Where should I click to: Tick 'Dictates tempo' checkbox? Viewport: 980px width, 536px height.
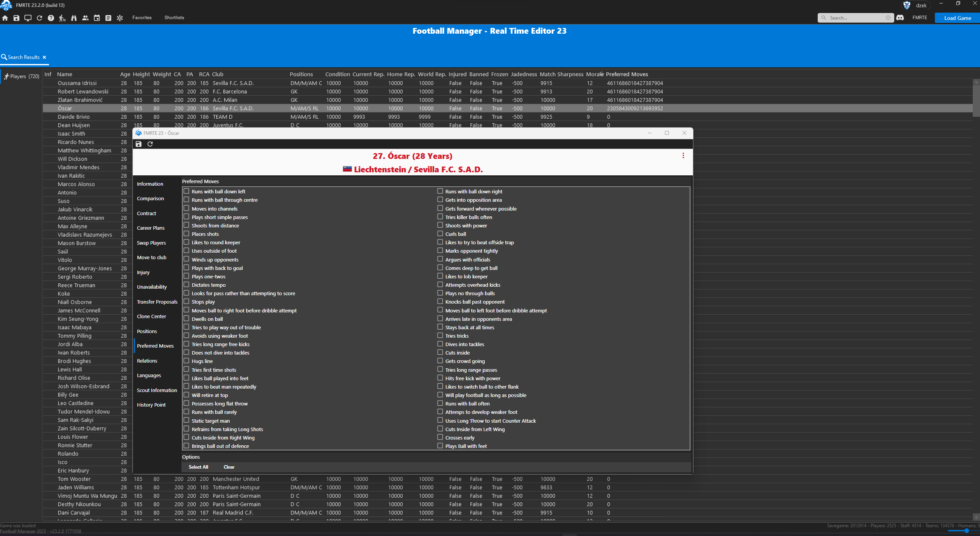pyautogui.click(x=186, y=284)
